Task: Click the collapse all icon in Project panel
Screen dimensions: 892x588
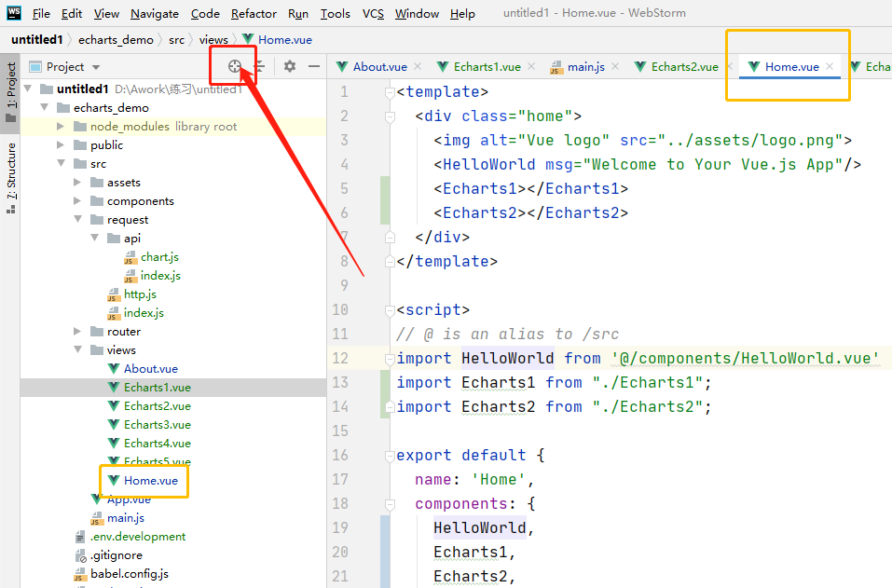Action: coord(260,66)
